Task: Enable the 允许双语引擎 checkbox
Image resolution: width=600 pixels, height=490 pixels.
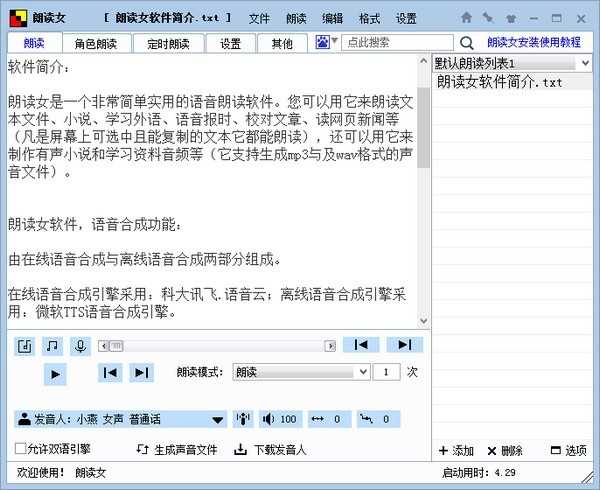Action: [x=21, y=449]
